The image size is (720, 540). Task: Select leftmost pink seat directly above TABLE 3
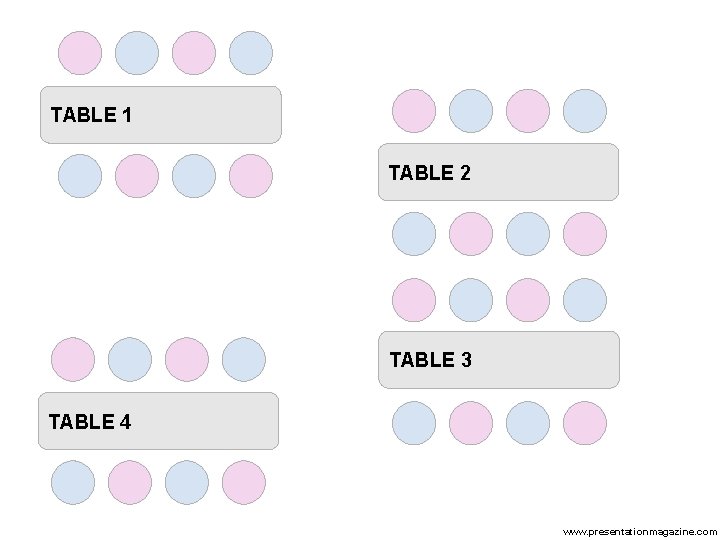[414, 300]
